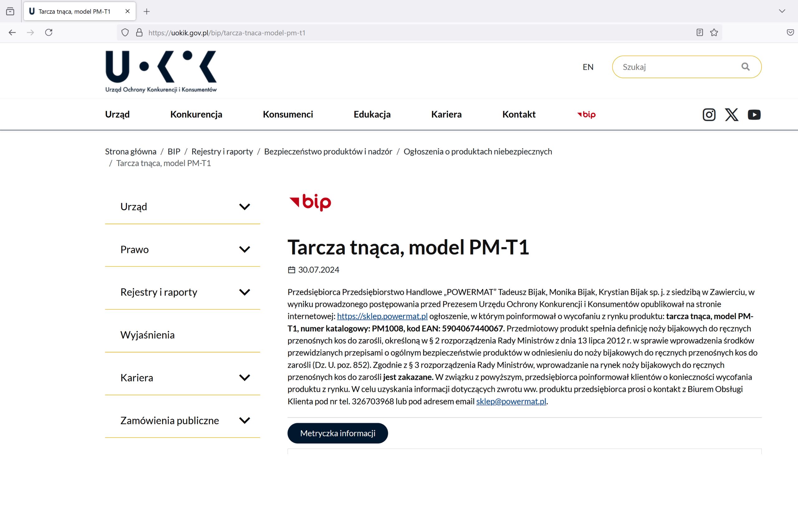
Task: Toggle reader view icon
Action: [x=699, y=33]
